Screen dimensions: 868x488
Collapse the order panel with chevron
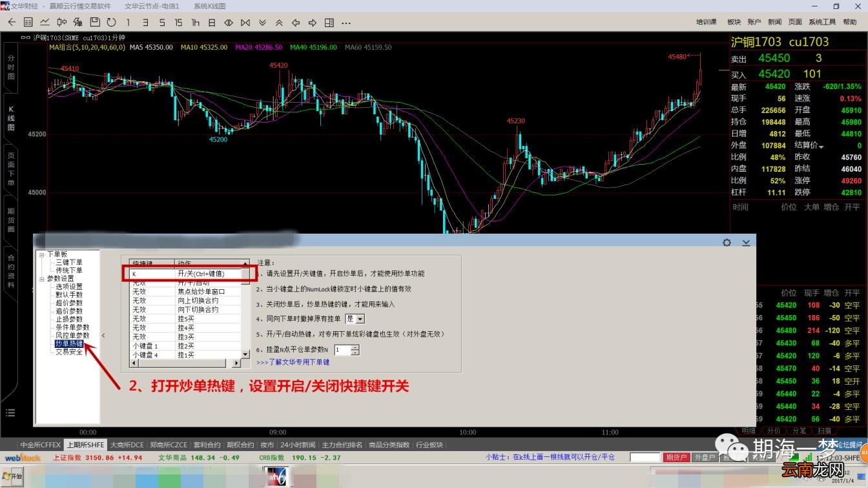click(746, 242)
